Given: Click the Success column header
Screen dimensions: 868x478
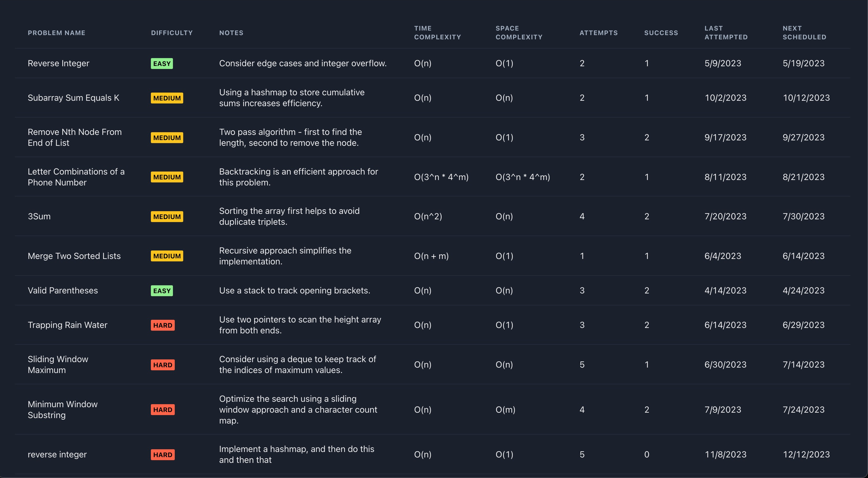Looking at the screenshot, I should point(661,33).
